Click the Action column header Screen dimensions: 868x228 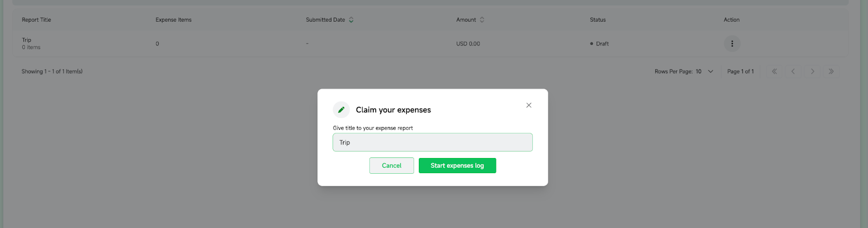(731, 20)
